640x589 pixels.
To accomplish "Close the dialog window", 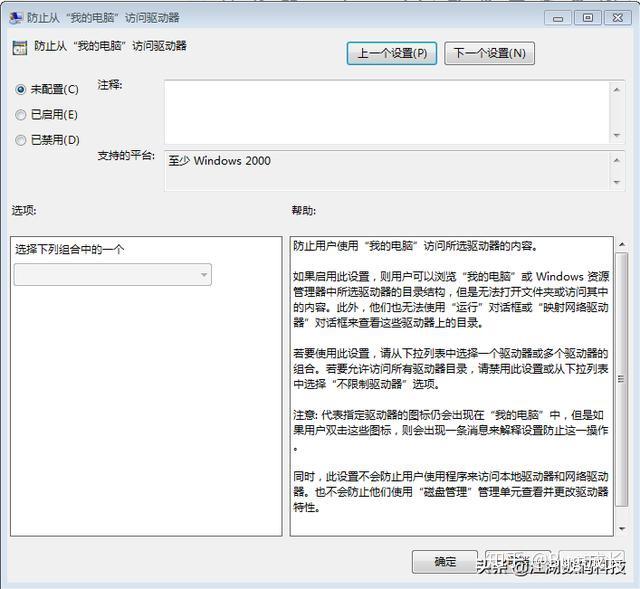I will click(x=617, y=18).
